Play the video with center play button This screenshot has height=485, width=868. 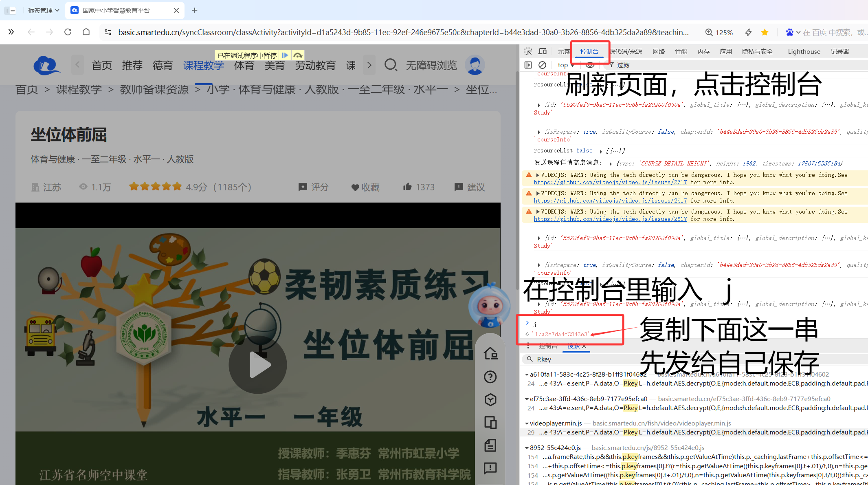click(x=257, y=364)
